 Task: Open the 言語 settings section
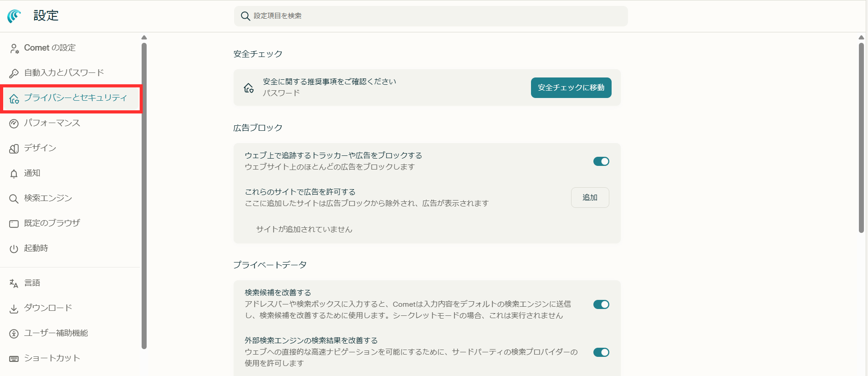pos(32,283)
